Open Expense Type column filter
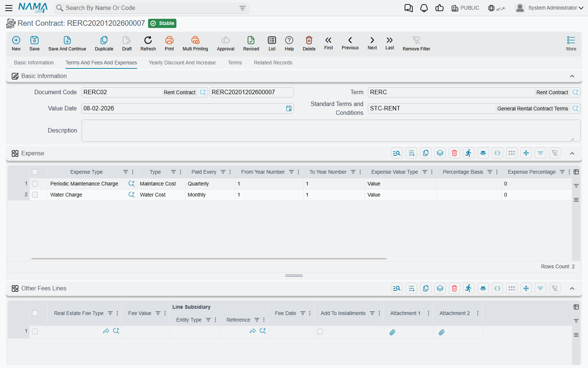 point(126,172)
